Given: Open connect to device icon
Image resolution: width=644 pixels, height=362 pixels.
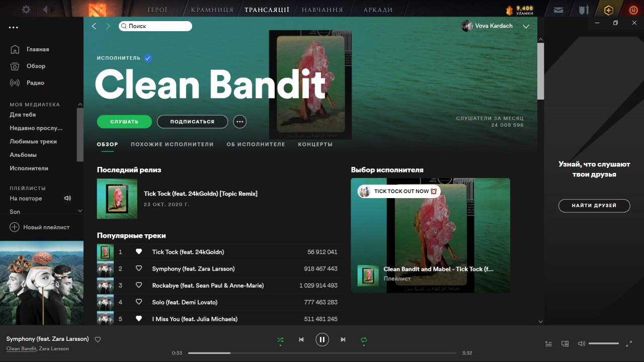Looking at the screenshot, I should click(565, 344).
